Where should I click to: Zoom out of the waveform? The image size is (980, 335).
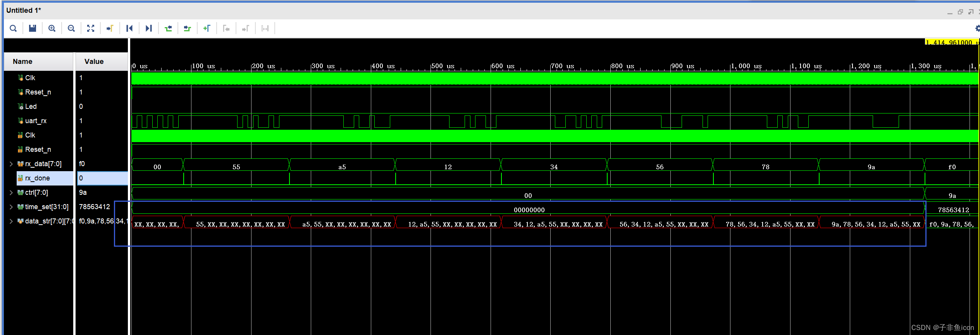tap(71, 28)
